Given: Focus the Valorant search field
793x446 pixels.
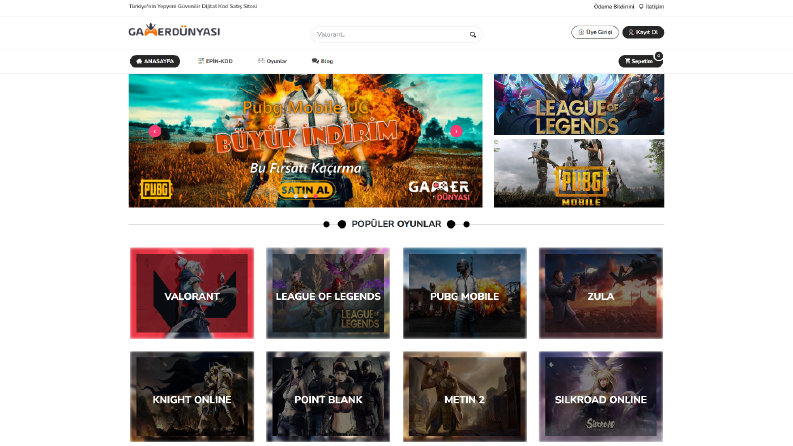Looking at the screenshot, I should [x=396, y=34].
